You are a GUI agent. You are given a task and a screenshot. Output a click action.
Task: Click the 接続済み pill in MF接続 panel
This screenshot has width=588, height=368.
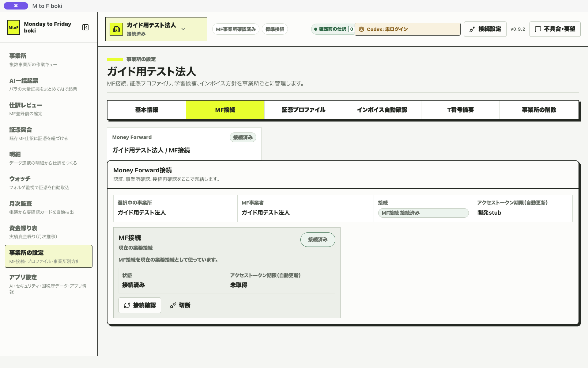[318, 240]
